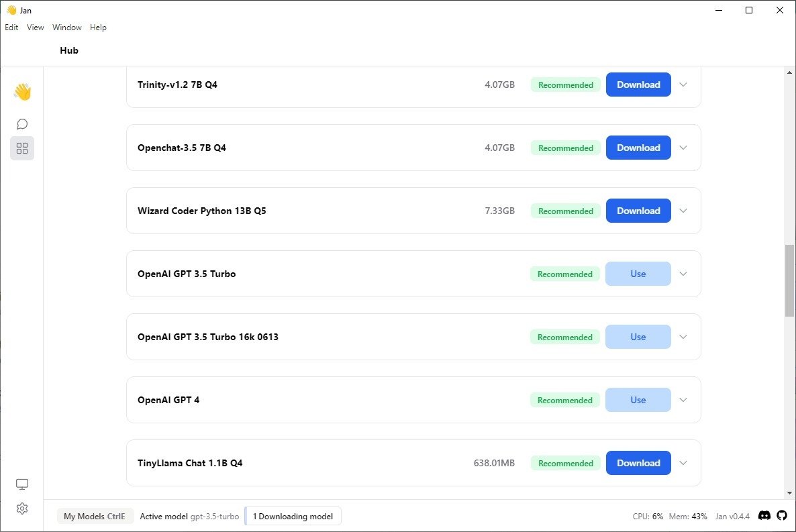
Task: Click the scrollbar down arrow
Action: pos(789,493)
